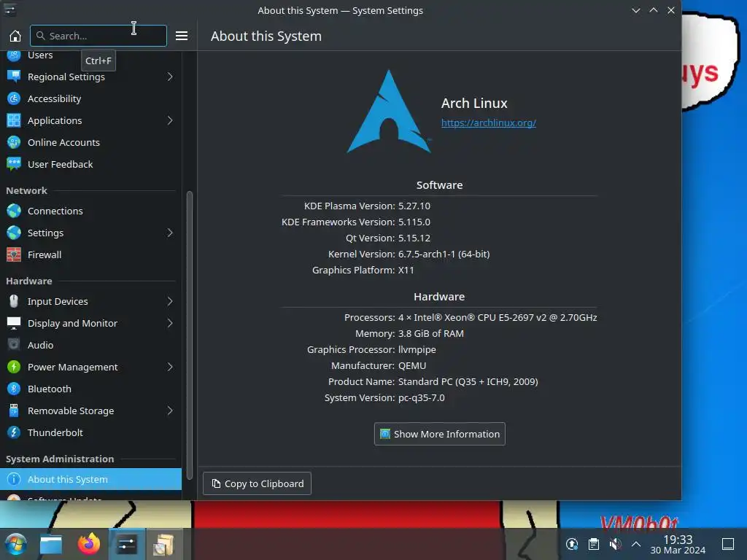Screen dimensions: 747x560
Task: Open the hamburger menu next to search
Action: click(182, 36)
